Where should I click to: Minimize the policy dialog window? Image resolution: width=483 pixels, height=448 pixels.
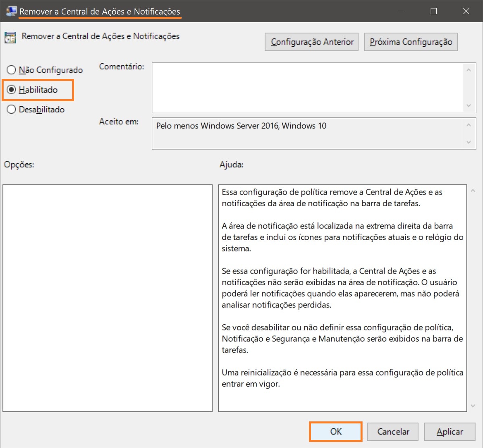[401, 11]
